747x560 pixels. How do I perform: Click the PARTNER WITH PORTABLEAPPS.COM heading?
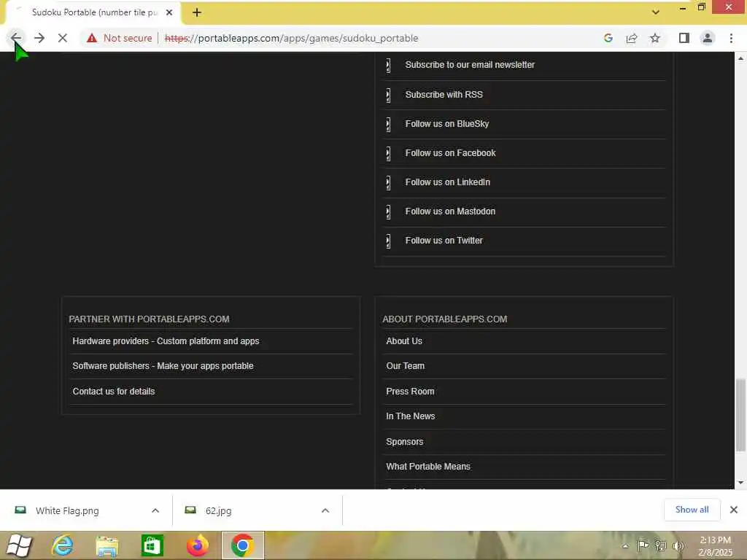coord(149,319)
